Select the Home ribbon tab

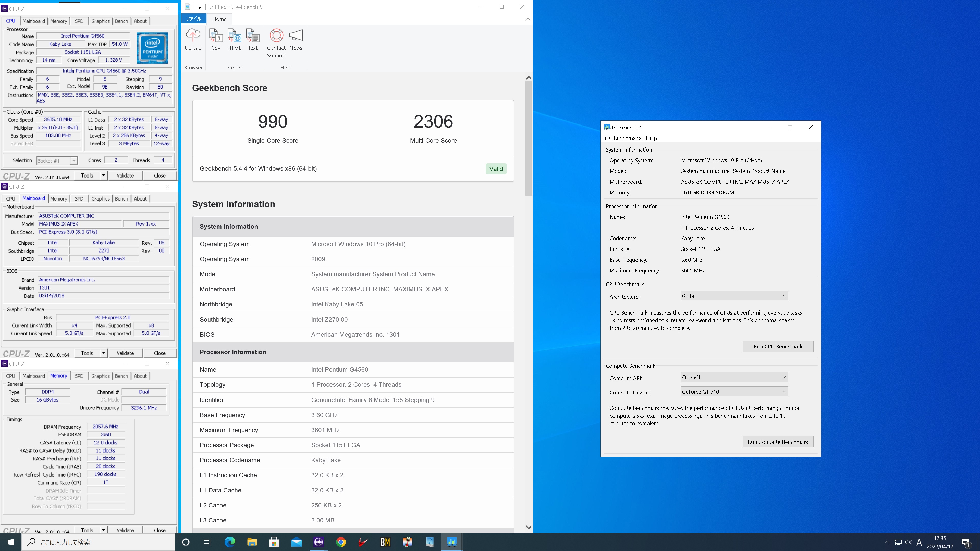[x=219, y=19]
